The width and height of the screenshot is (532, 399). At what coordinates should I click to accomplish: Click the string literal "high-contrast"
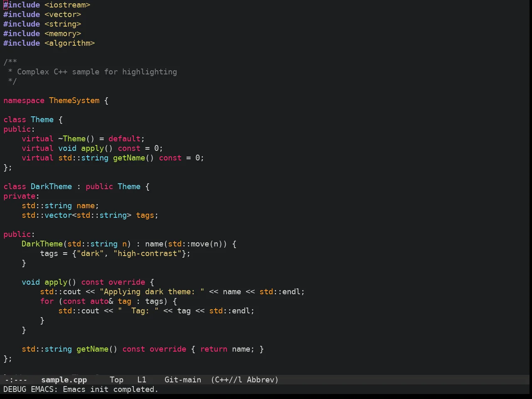pyautogui.click(x=147, y=254)
